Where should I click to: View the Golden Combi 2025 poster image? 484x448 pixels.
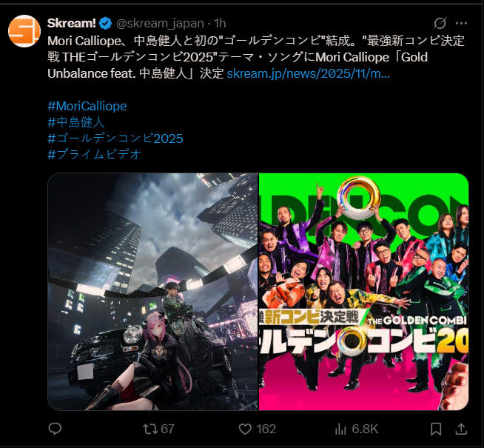pos(363,292)
